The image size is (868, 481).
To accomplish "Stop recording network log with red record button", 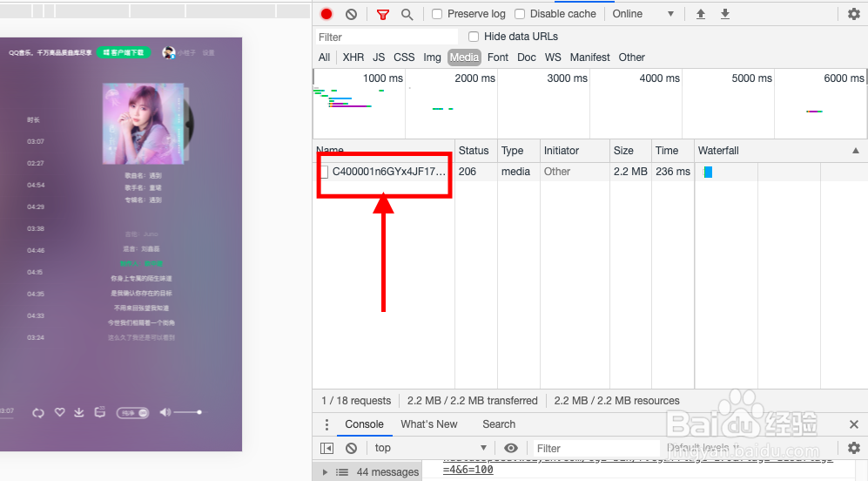I will tap(326, 15).
